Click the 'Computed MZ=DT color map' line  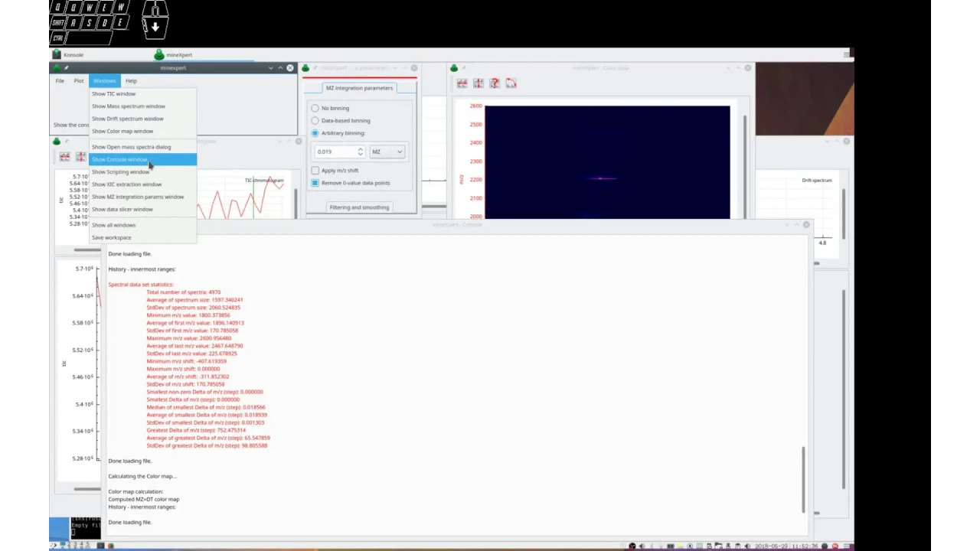point(144,499)
